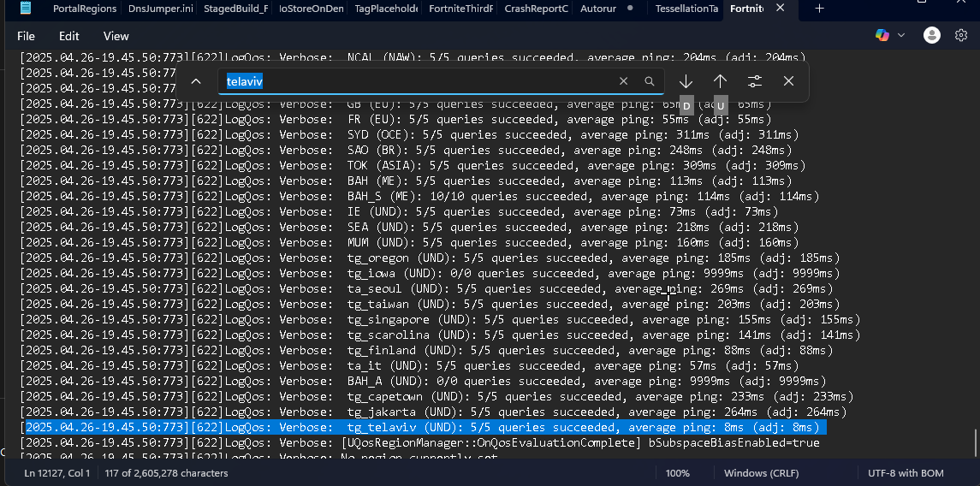
Task: Expand the replace chevron in find bar
Action: [x=196, y=81]
